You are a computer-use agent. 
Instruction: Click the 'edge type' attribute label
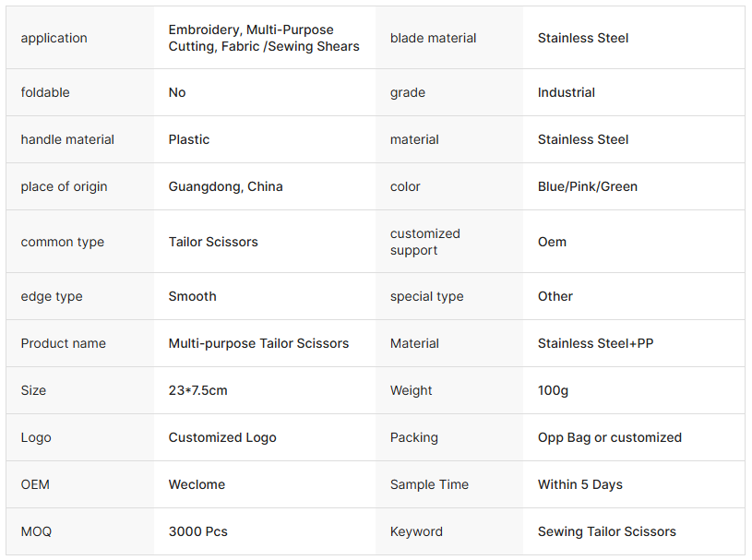click(x=52, y=296)
